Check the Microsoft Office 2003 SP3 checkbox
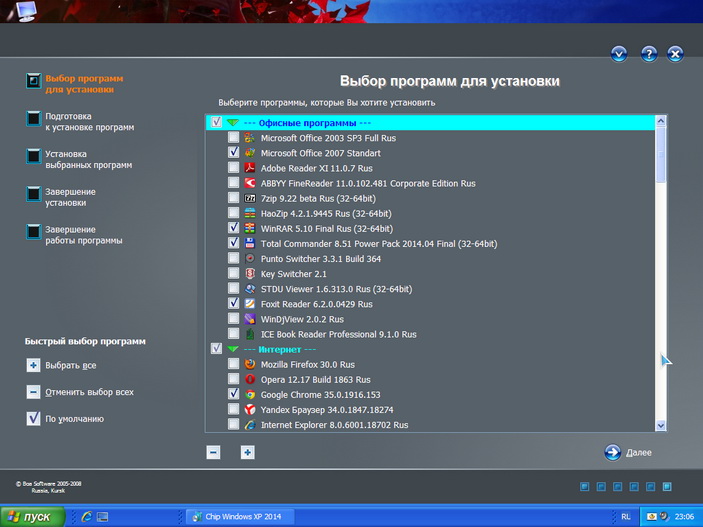703x527 pixels. tap(233, 138)
